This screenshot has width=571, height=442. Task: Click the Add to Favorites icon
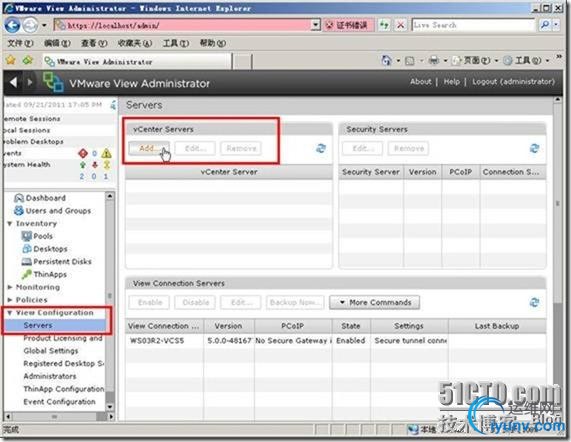pos(28,60)
